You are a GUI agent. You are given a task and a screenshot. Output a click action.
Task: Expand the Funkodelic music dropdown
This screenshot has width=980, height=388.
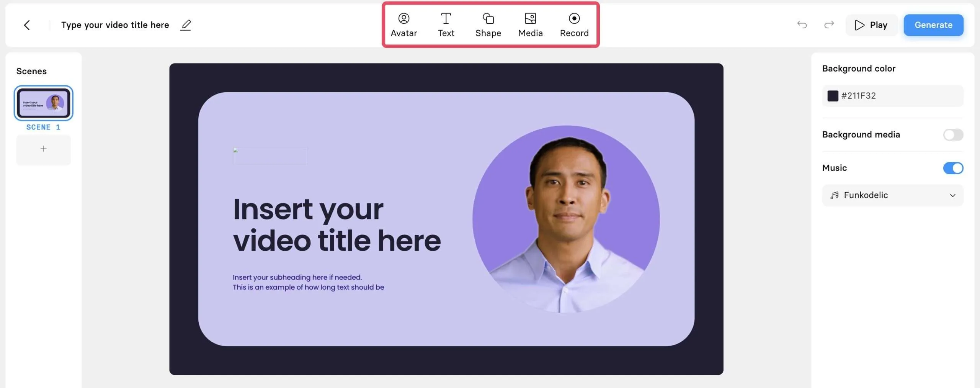tap(892, 195)
